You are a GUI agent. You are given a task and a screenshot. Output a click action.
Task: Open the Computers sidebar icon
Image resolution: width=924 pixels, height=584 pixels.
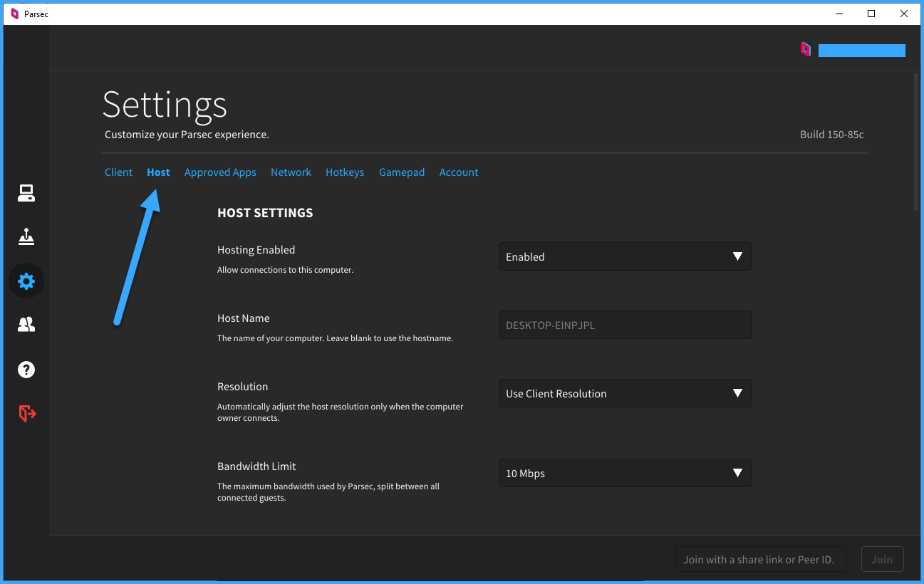pos(26,193)
